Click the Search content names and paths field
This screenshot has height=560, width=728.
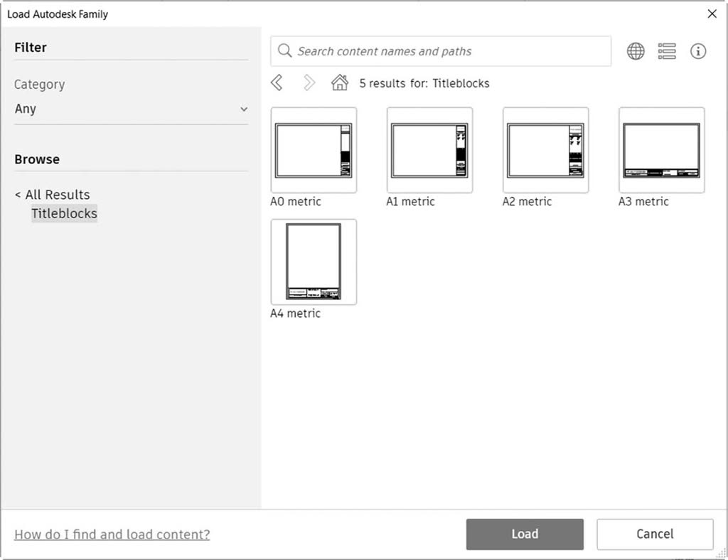441,51
